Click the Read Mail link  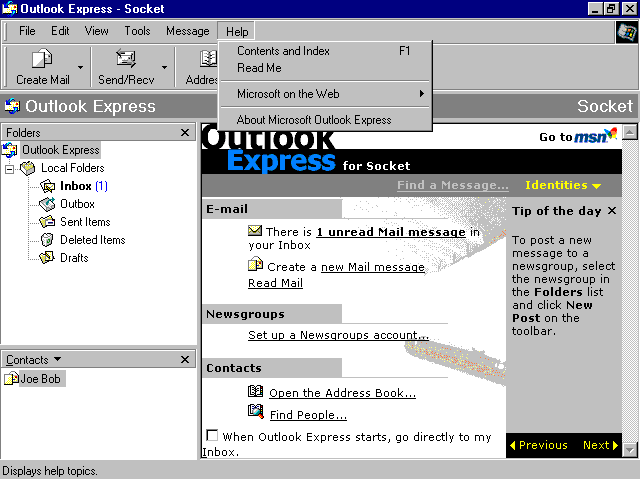tap(276, 283)
